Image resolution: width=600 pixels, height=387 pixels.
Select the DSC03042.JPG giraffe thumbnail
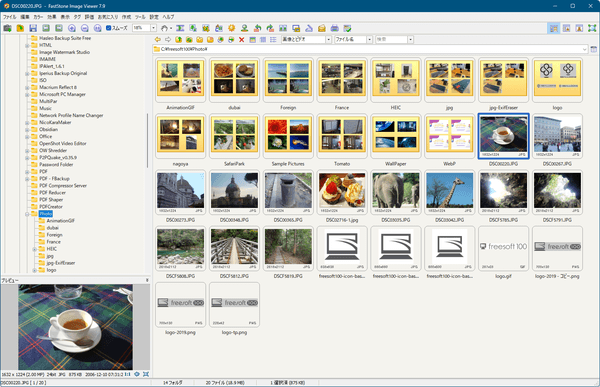449,192
